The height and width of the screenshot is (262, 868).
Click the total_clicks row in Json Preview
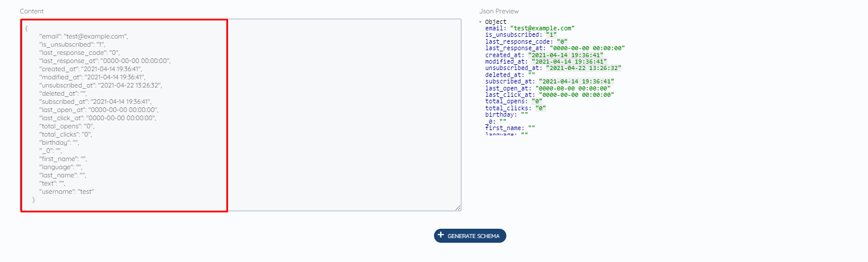(x=515, y=108)
